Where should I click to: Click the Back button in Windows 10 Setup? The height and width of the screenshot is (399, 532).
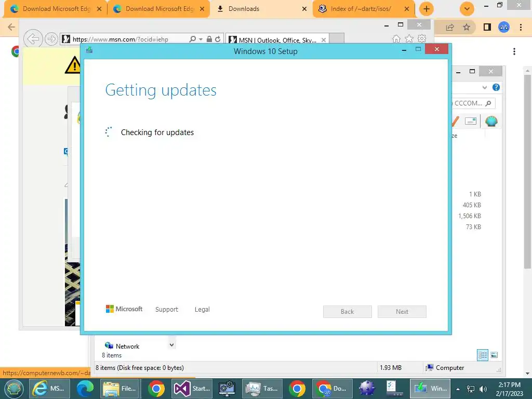pyautogui.click(x=348, y=312)
